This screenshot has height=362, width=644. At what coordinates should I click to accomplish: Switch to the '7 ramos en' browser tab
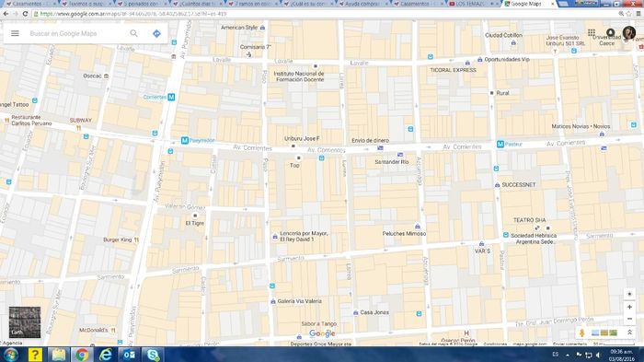(x=252, y=4)
